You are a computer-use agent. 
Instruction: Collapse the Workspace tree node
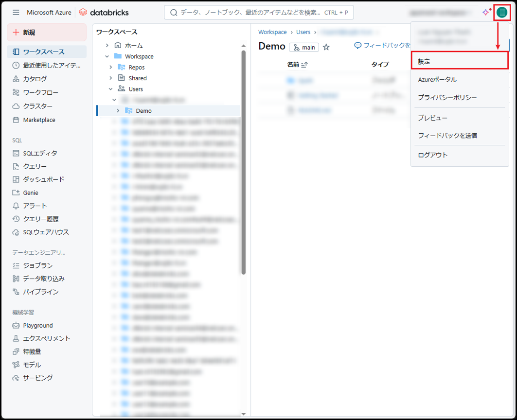click(x=107, y=56)
